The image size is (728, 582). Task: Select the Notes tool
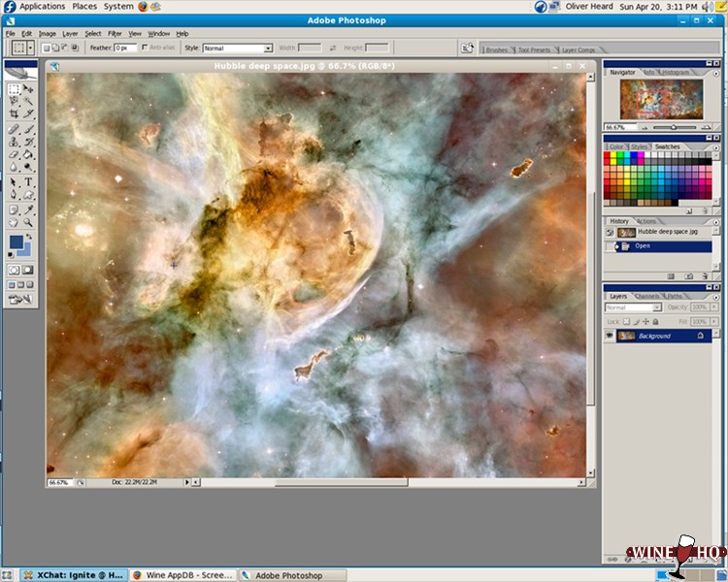click(14, 210)
